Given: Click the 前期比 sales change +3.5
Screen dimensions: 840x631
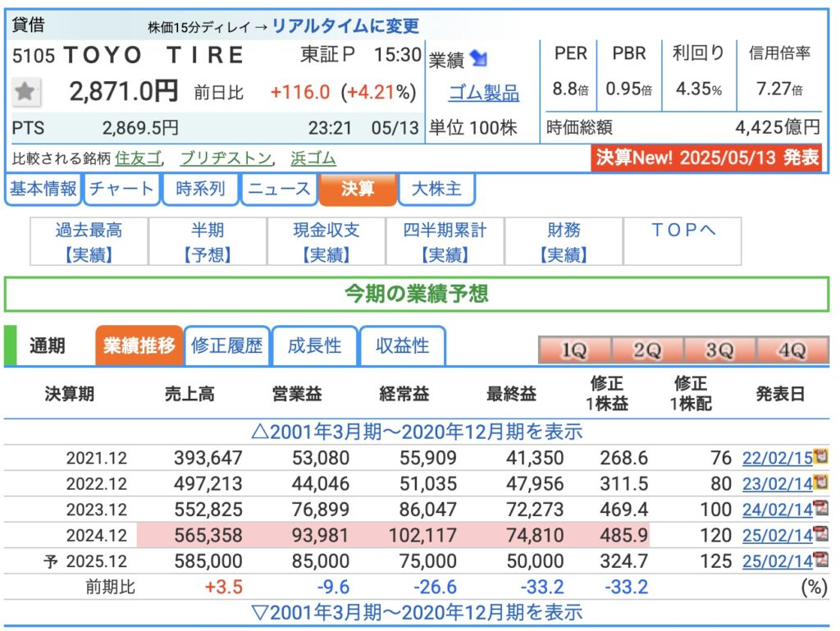Looking at the screenshot, I should click(x=224, y=587).
